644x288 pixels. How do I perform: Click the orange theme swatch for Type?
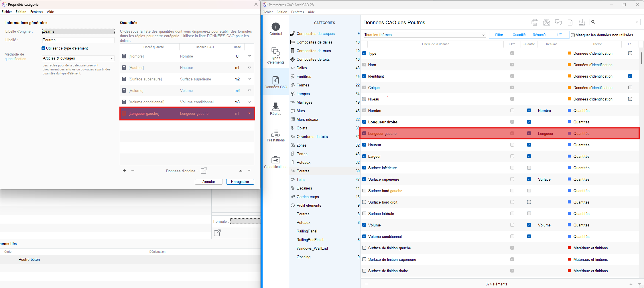pyautogui.click(x=569, y=53)
